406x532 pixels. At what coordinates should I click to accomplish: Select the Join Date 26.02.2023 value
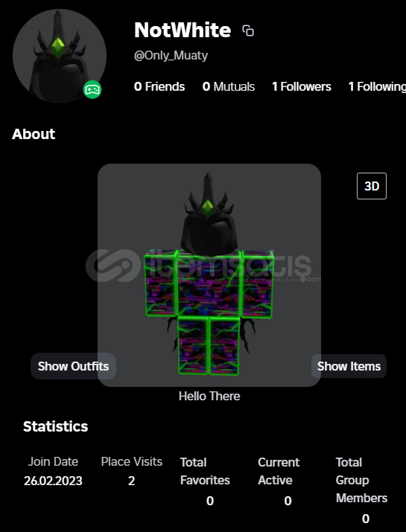point(53,481)
